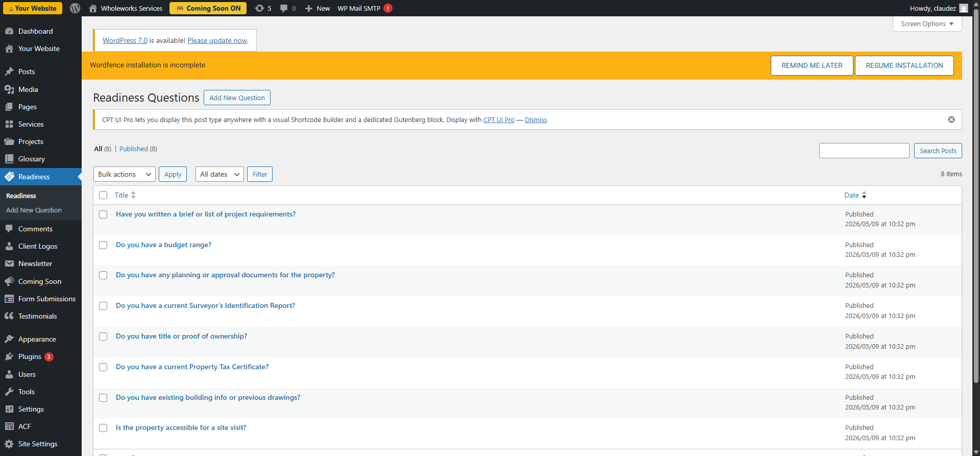
Task: Toggle the select-all checkbox beside Title header
Action: pos(103,195)
